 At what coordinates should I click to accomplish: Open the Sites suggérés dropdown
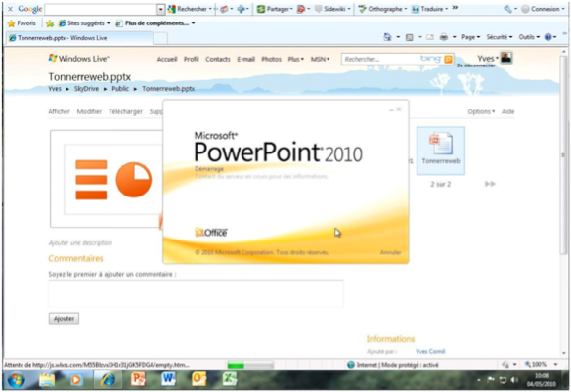pyautogui.click(x=84, y=23)
